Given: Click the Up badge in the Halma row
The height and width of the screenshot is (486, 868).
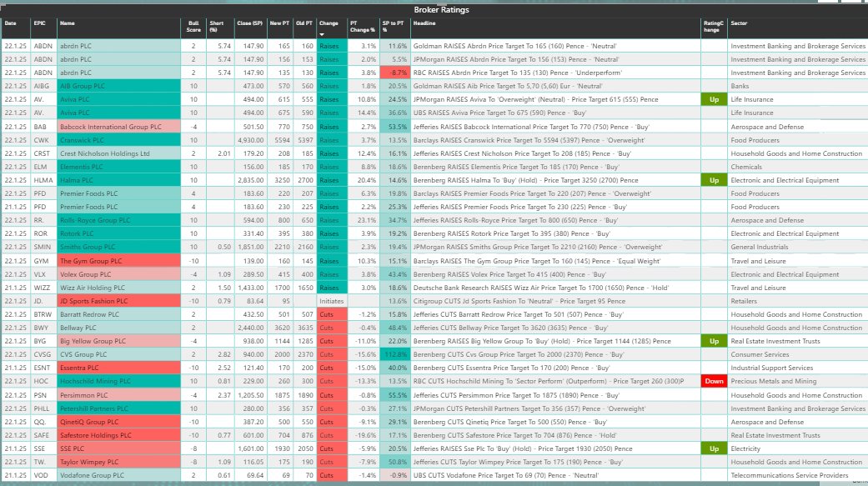Looking at the screenshot, I should 714,180.
